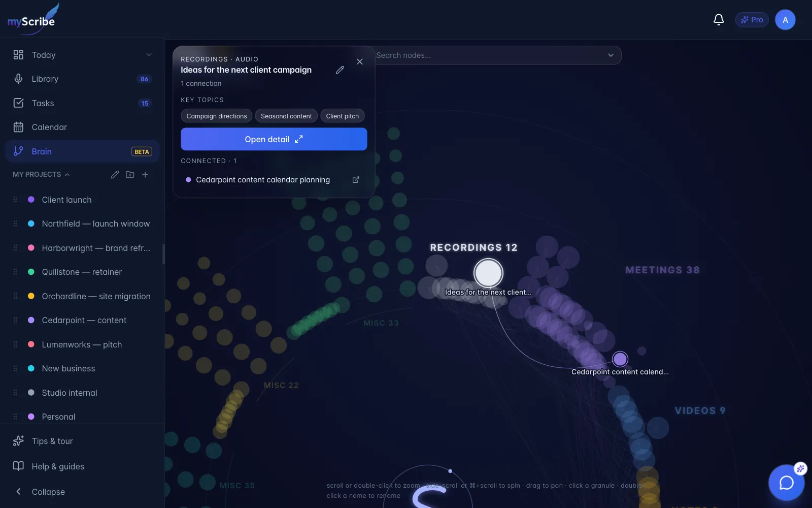Open the notifications bell
This screenshot has height=508, width=812.
click(x=719, y=20)
